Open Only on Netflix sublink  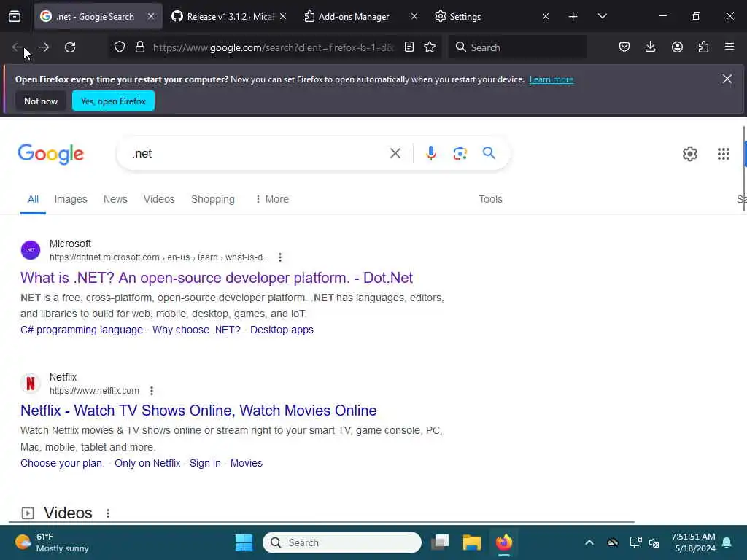(x=147, y=463)
